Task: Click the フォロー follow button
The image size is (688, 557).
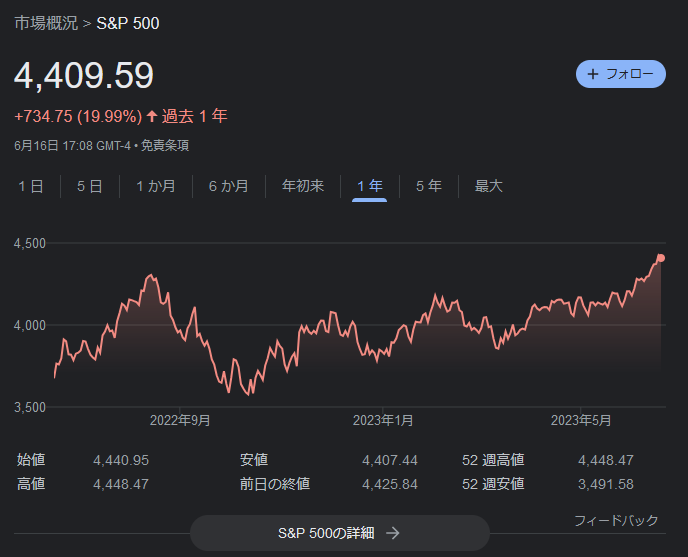Action: tap(620, 74)
